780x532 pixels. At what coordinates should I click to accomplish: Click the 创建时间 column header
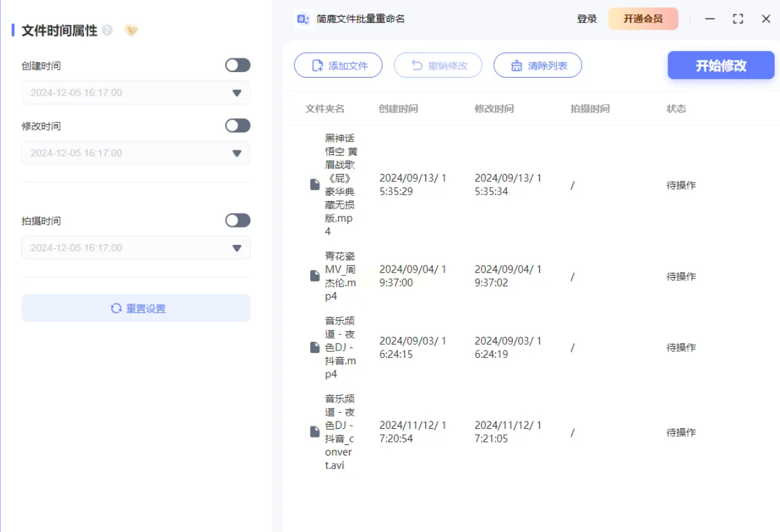398,109
